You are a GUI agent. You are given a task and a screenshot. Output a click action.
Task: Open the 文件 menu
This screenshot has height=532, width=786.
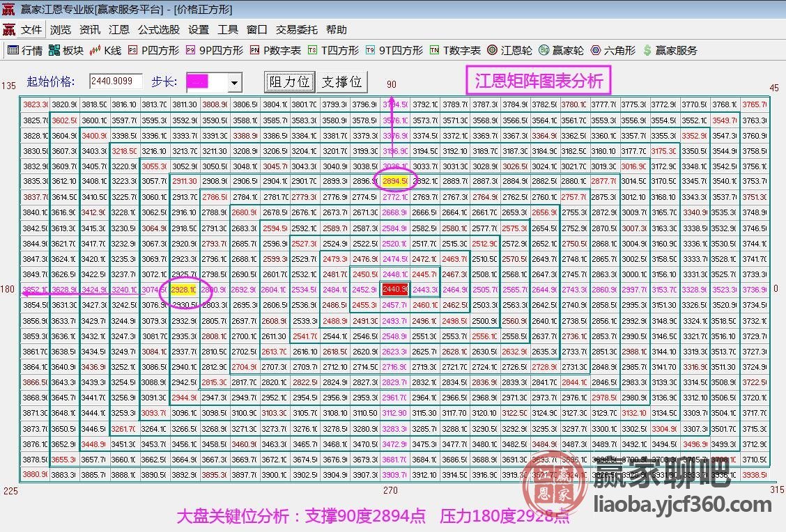[x=31, y=29]
